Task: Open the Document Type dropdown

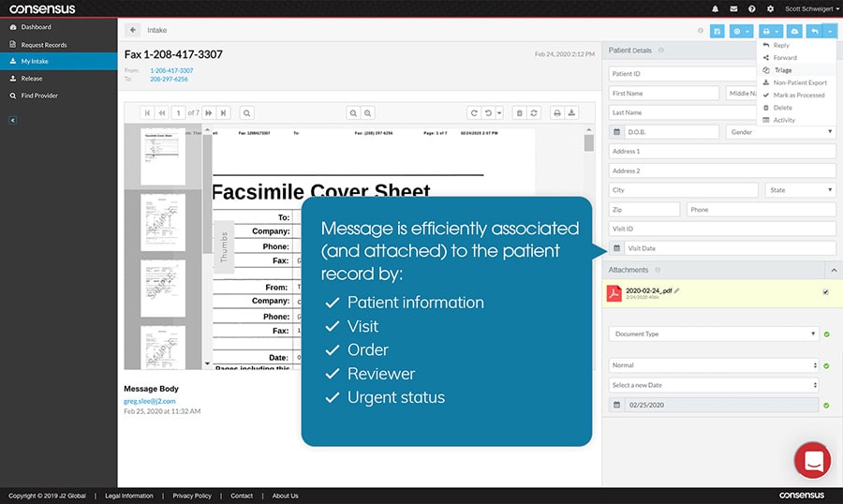Action: (x=714, y=334)
